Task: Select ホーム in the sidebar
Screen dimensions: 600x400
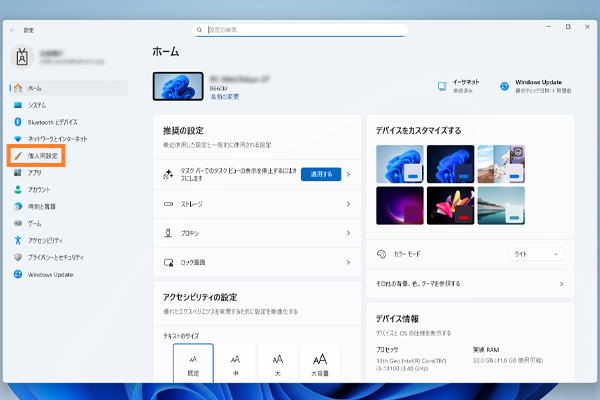Action: 69,88
